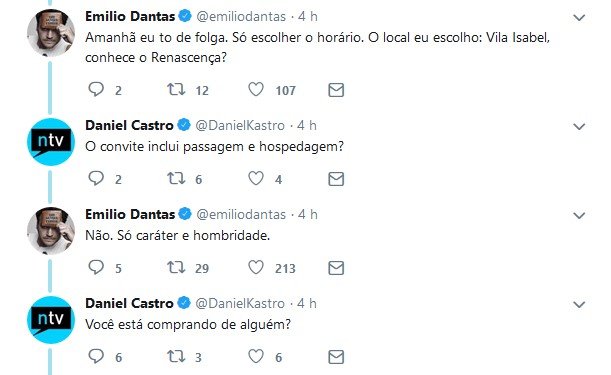Retweet the tweet with 29 retweets
Screen dimensions: 611x375
[176, 267]
